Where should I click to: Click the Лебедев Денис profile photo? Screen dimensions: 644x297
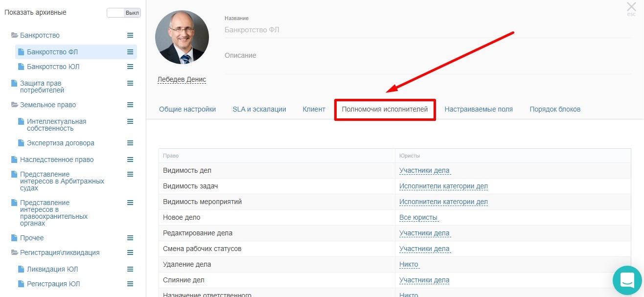coord(182,38)
